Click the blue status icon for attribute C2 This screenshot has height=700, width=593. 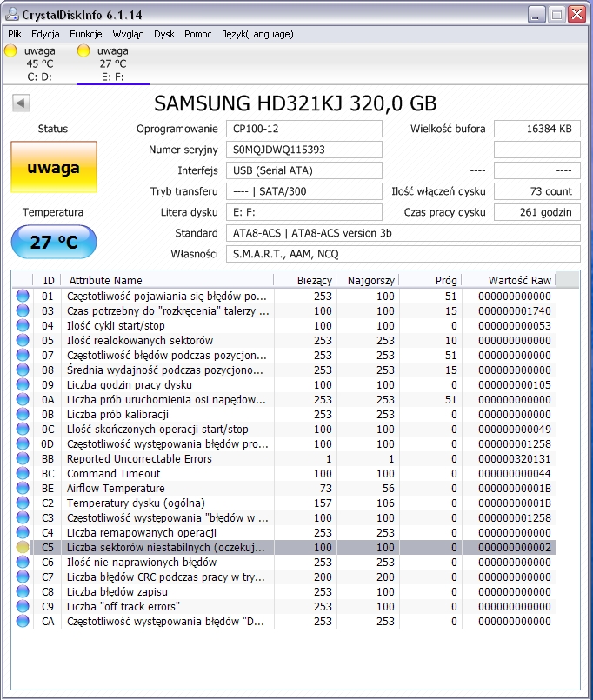pos(23,503)
